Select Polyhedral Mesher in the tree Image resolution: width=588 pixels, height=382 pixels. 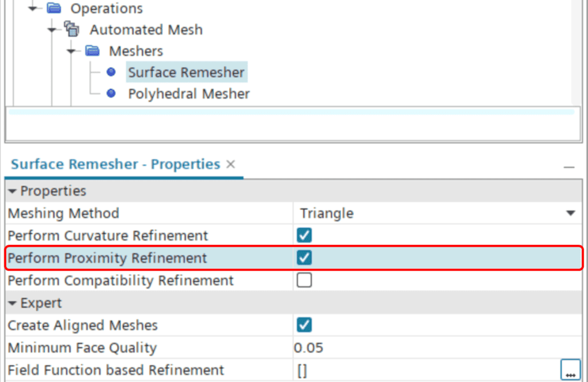coord(188,93)
